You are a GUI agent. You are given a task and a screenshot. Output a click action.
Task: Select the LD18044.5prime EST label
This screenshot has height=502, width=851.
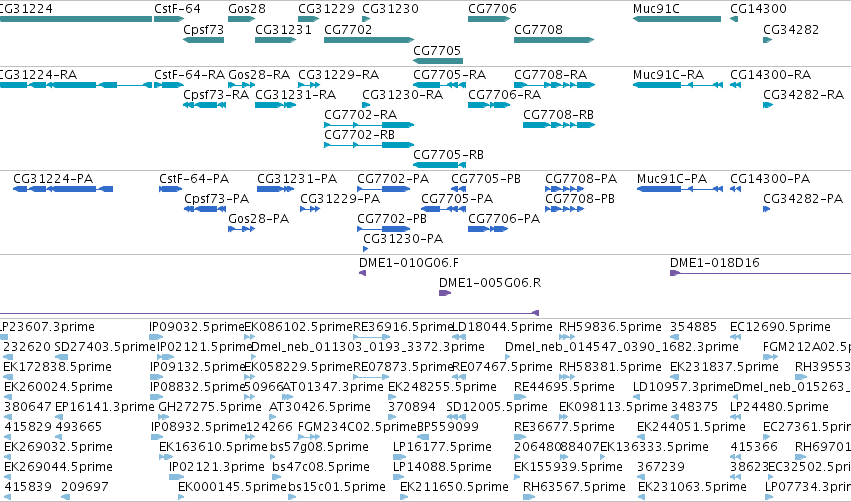(x=501, y=327)
